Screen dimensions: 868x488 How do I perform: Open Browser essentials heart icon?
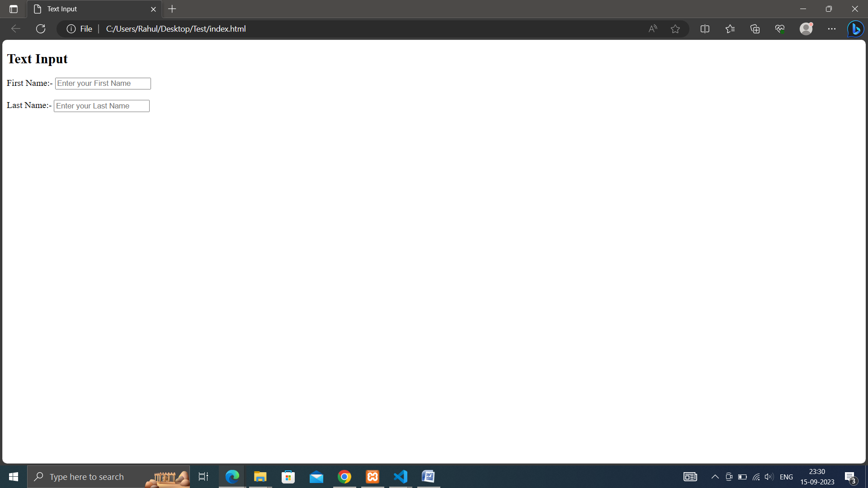pos(780,29)
